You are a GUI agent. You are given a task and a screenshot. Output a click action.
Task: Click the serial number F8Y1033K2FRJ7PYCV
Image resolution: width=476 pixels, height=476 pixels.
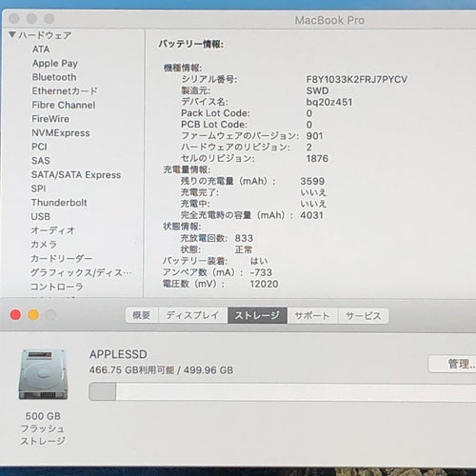coord(357,79)
